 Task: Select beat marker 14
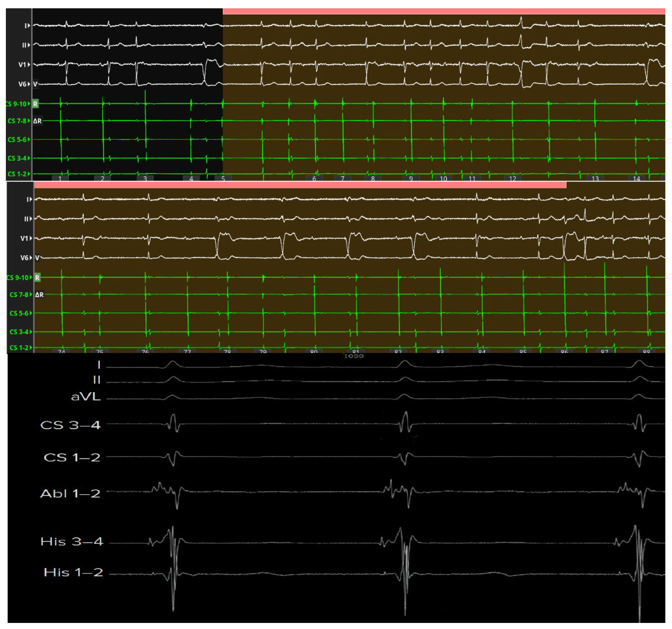tap(637, 179)
